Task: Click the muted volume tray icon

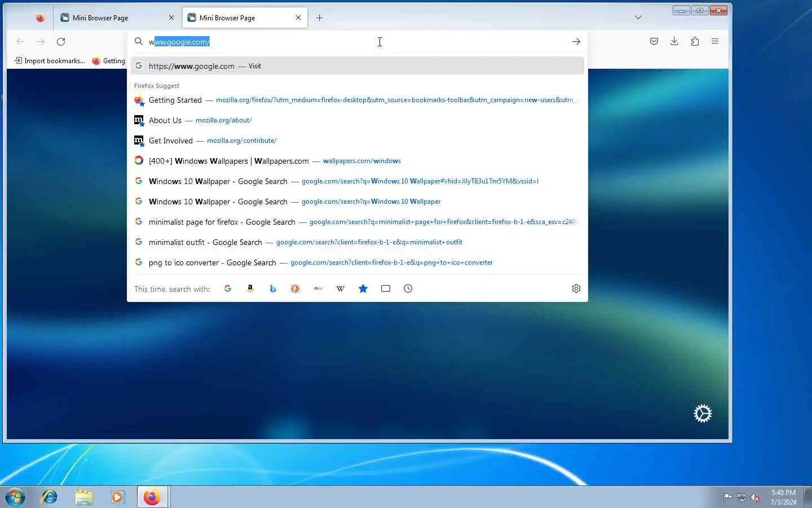Action: pyautogui.click(x=755, y=497)
